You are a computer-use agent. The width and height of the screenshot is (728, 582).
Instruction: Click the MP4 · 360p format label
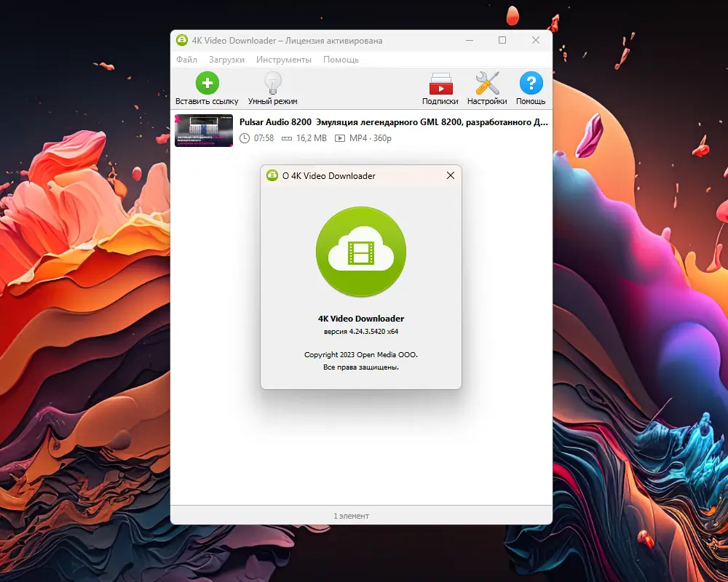click(371, 137)
